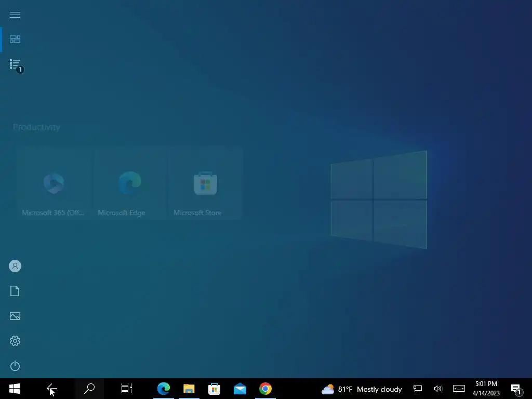Viewport: 532px width, 399px height.
Task: Click the Productivity group heading
Action: (x=37, y=127)
